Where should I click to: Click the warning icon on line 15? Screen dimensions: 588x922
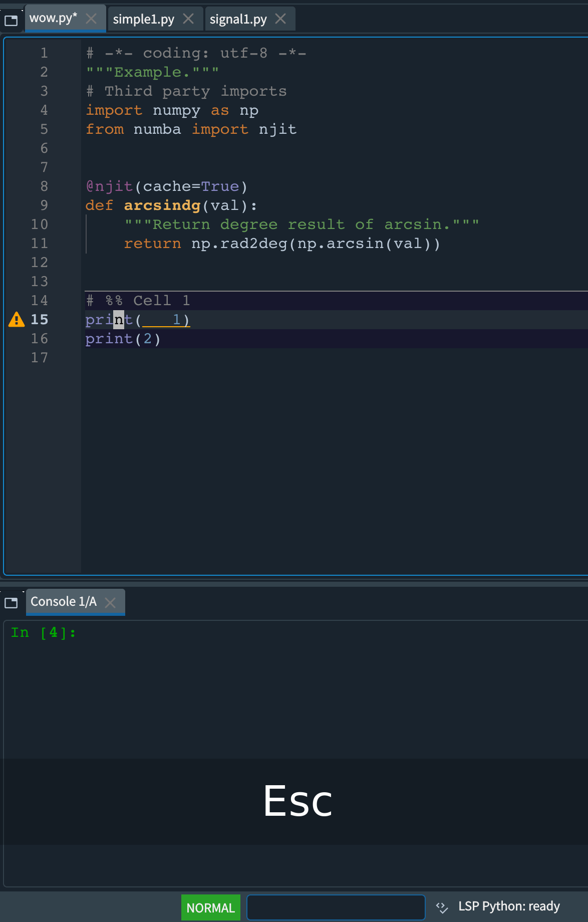(17, 319)
